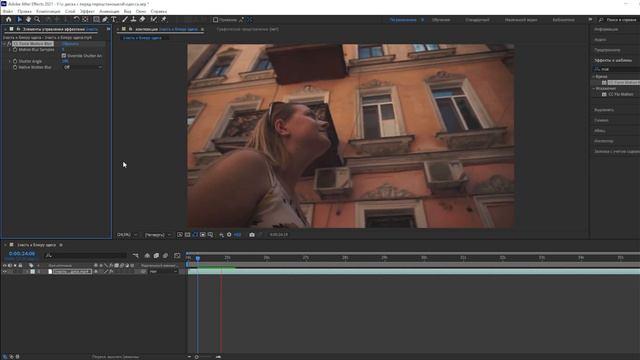This screenshot has height=360, width=640.
Task: Enable the Snapping checkbox
Action: (216, 20)
